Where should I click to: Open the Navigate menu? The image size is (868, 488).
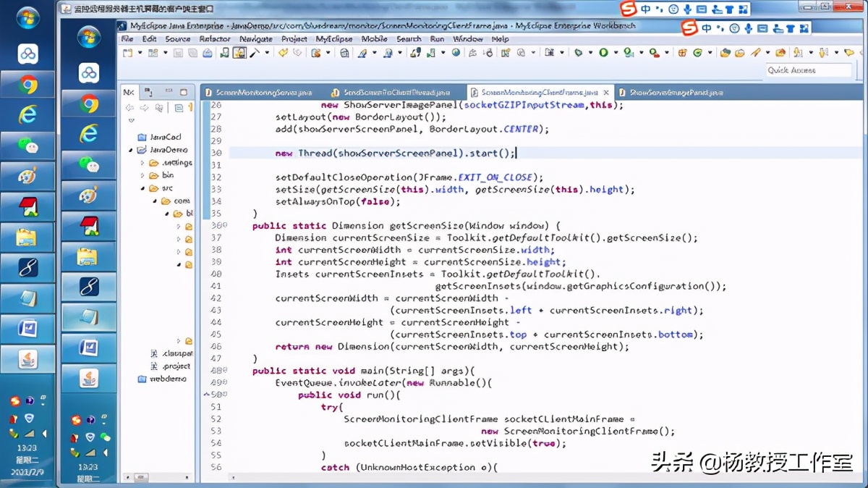256,39
